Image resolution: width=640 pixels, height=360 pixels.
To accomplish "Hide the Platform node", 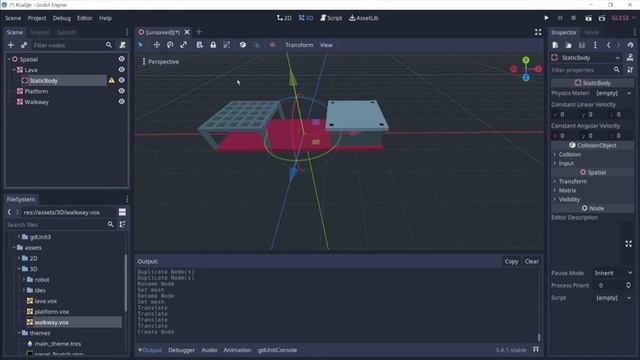I will click(122, 91).
